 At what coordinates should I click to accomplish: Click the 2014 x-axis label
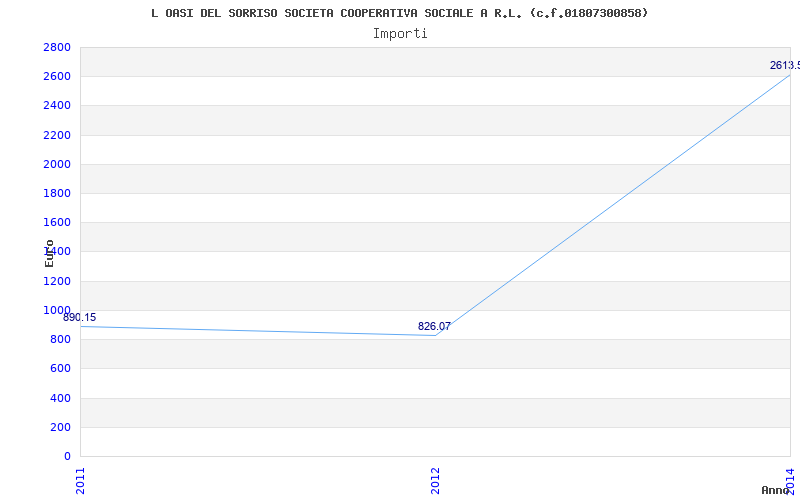pyautogui.click(x=790, y=481)
